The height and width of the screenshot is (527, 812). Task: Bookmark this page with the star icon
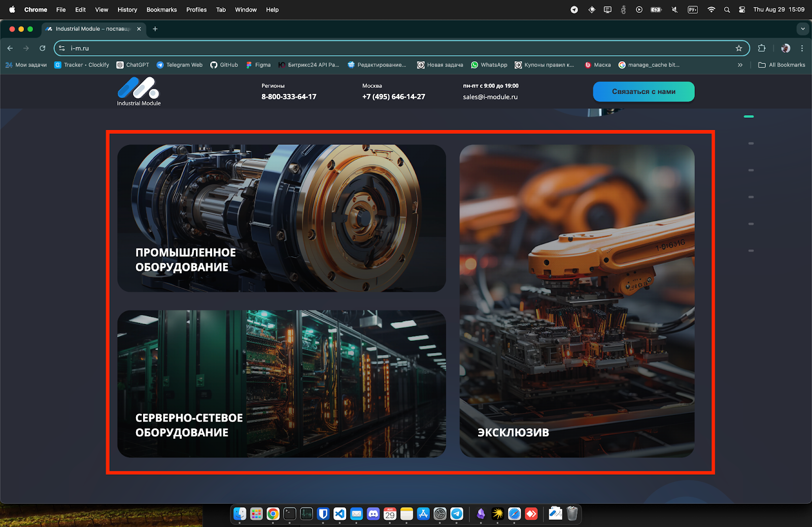(x=739, y=48)
